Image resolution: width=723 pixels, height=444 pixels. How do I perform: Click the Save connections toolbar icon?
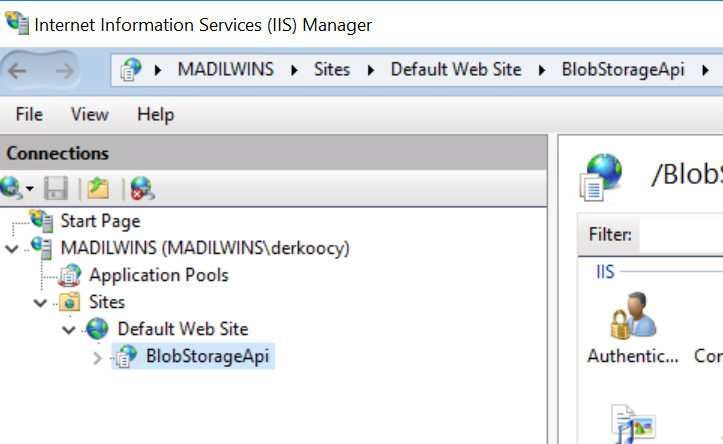tap(57, 187)
